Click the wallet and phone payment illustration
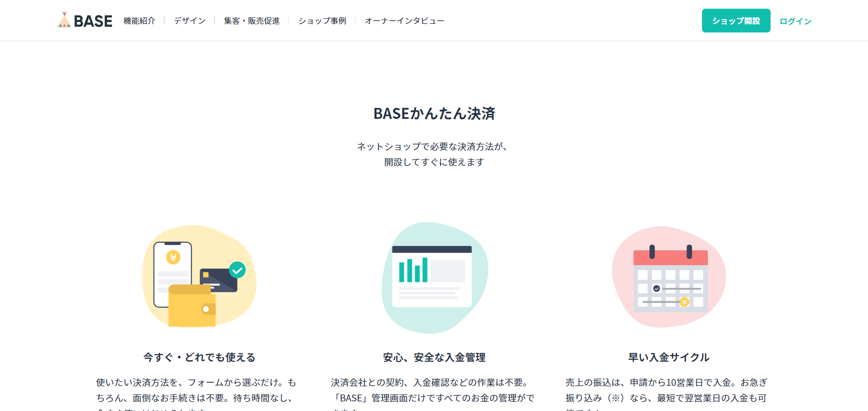 (x=199, y=277)
